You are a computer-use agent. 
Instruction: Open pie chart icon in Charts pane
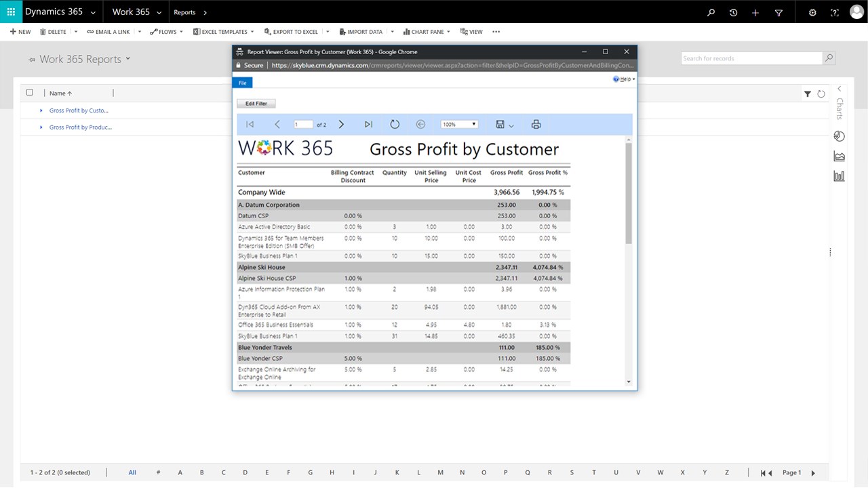click(840, 136)
